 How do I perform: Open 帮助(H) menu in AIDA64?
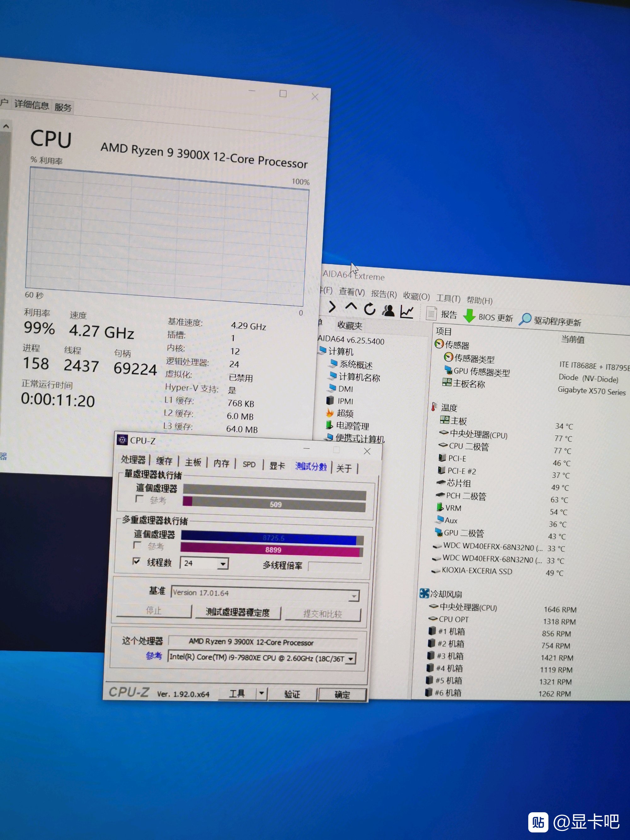pos(480,300)
